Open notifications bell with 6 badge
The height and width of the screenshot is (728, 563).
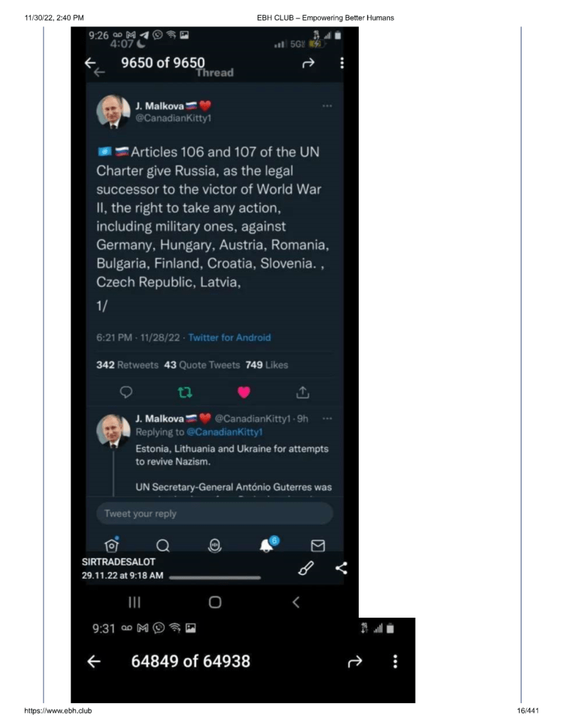click(x=268, y=545)
